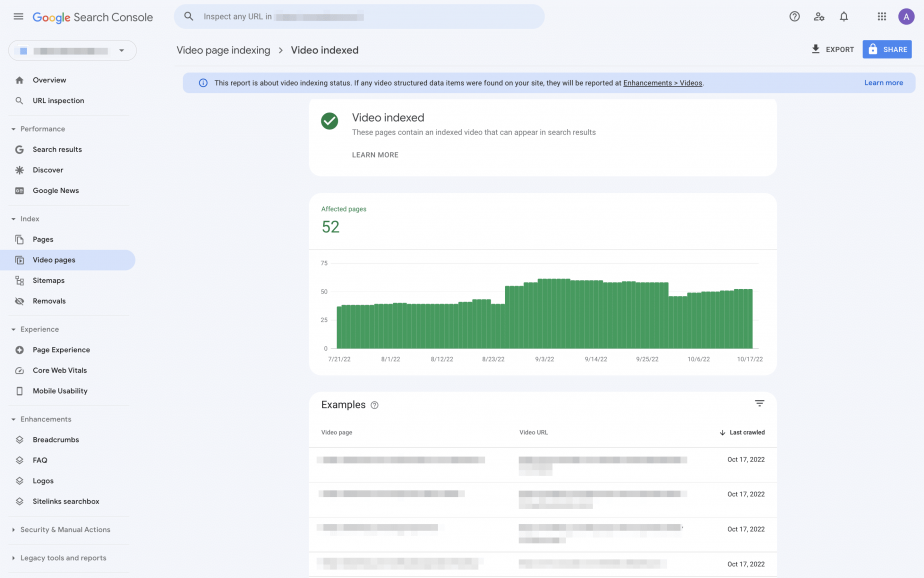Open the Google apps grid
This screenshot has height=578, width=924.
[882, 16]
